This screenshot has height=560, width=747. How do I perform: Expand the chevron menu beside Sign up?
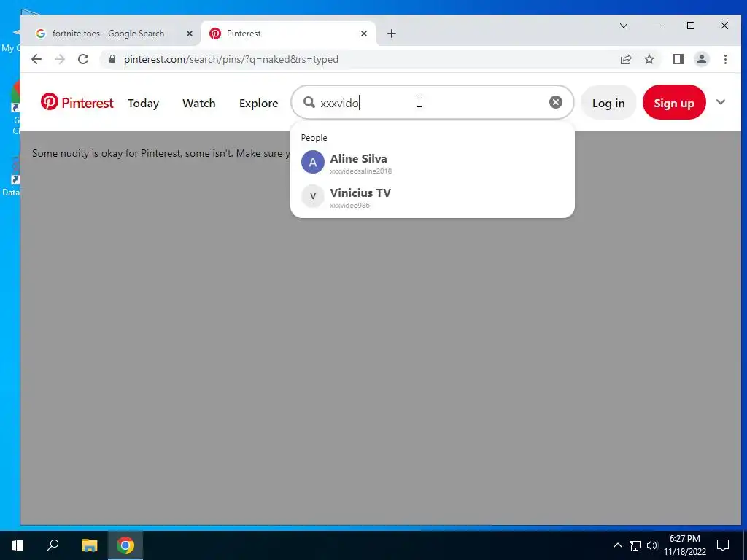720,102
